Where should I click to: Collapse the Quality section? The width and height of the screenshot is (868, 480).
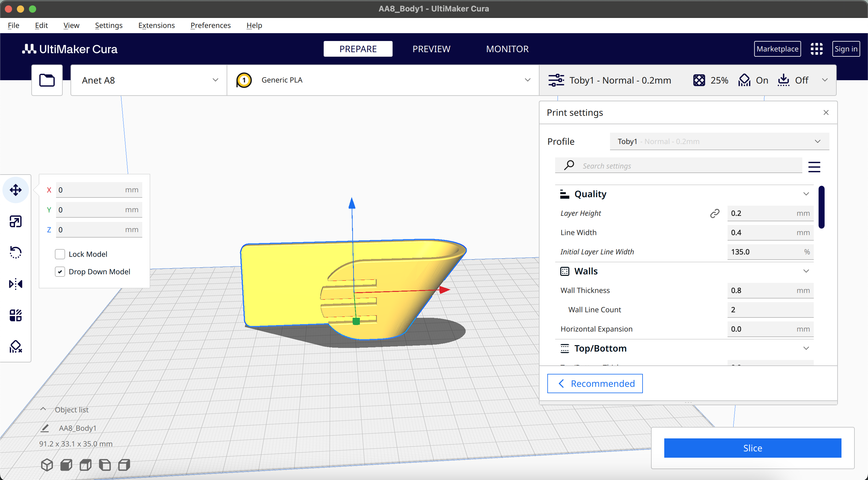806,194
